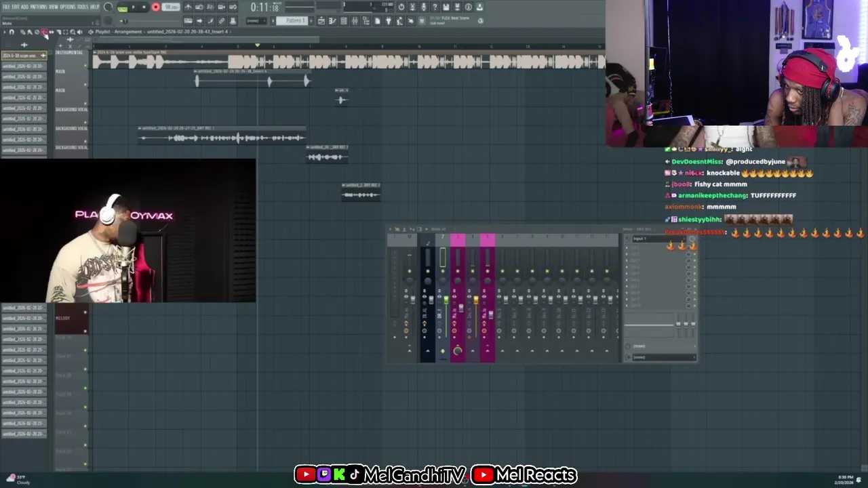Open the EDIT menu
Screen dimensions: 868x488
pos(16,7)
